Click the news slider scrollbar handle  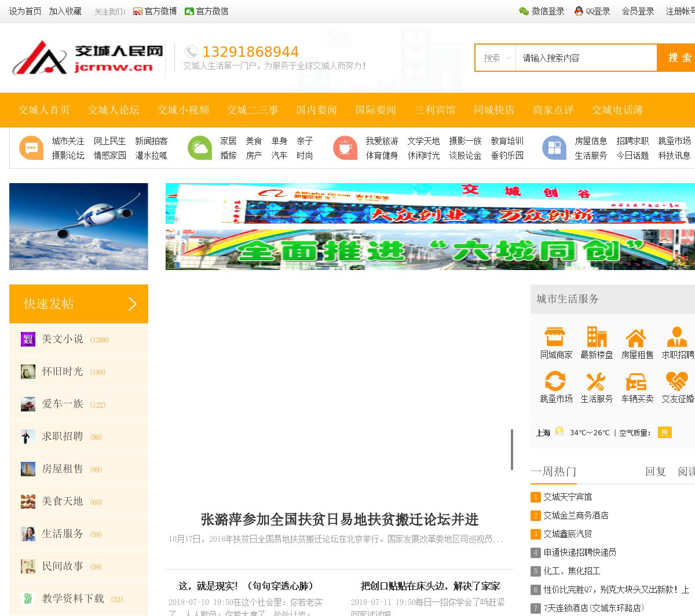pos(512,449)
